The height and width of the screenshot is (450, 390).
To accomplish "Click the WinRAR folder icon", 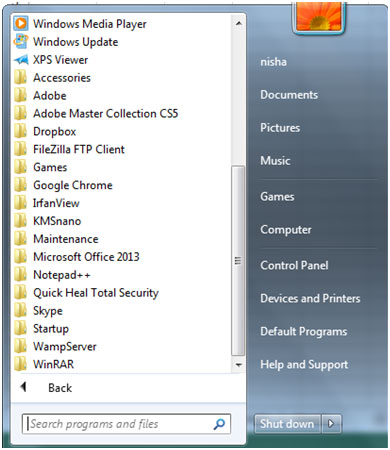I will tap(21, 364).
